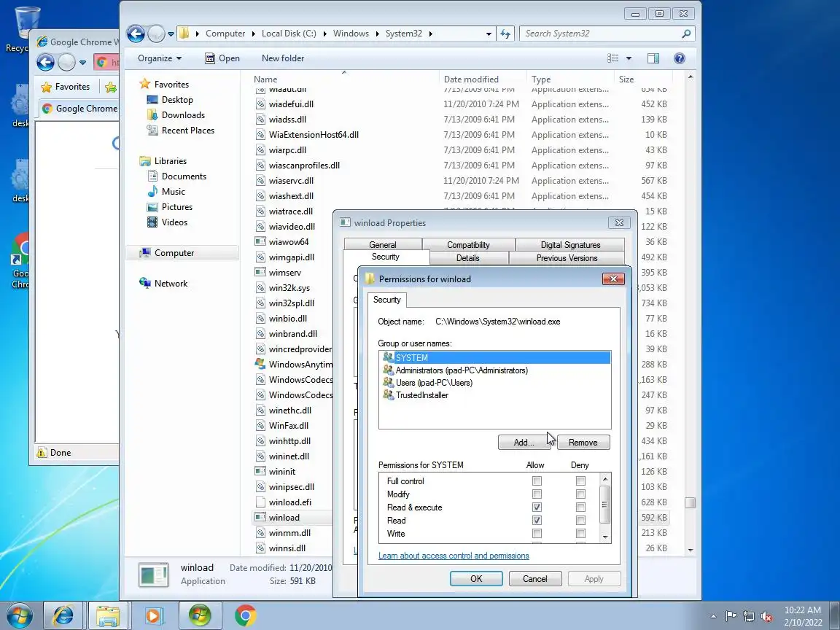840x630 pixels.
Task: Open recent pages dropdown arrow in Explorer
Action: click(171, 34)
